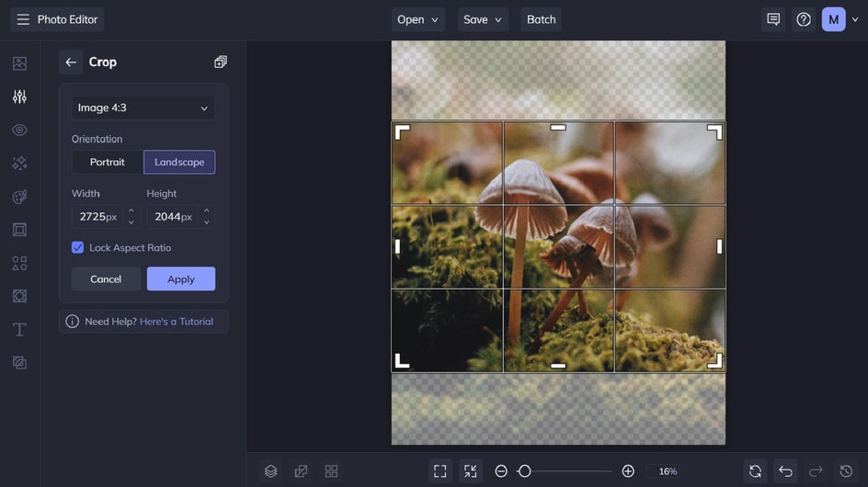Open the Here's a Tutorial link
Image resolution: width=868 pixels, height=487 pixels.
(177, 322)
